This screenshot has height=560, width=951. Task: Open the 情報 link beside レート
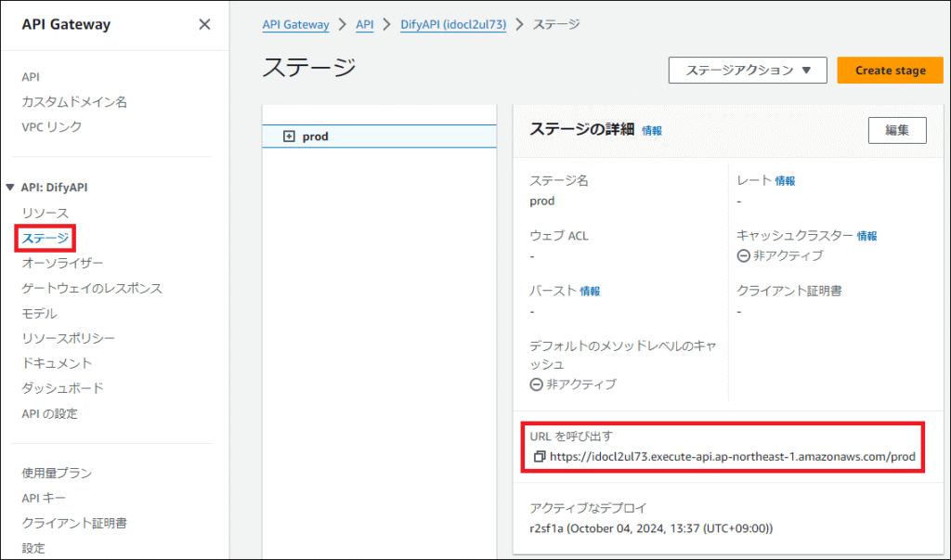point(785,181)
